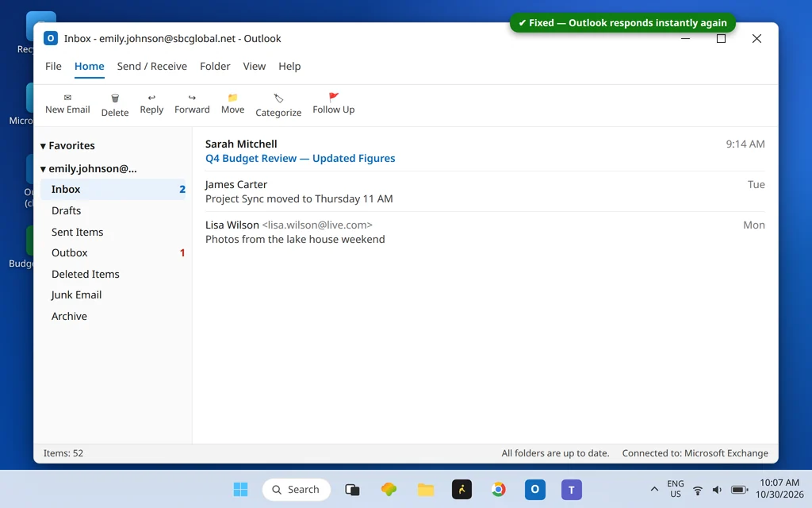Open Lisa Wilson's email

coord(485,232)
